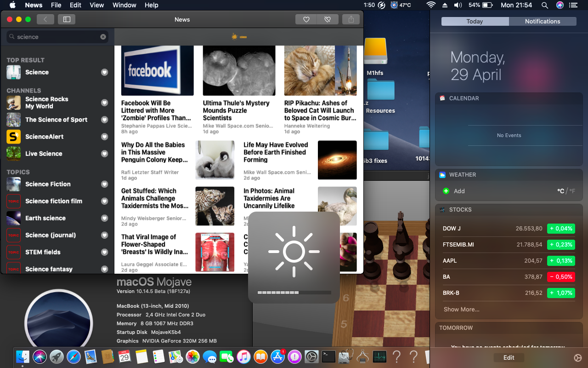Click AAPL stock change percentage
This screenshot has height=368, width=588.
tap(561, 260)
